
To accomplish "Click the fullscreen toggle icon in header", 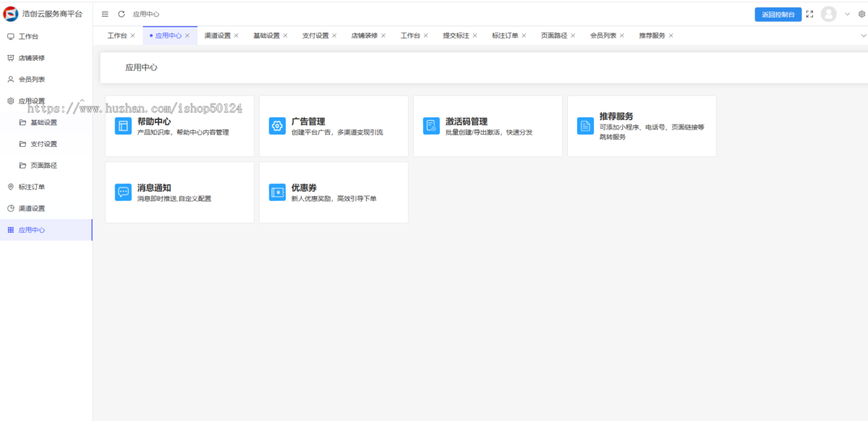I will (x=809, y=14).
